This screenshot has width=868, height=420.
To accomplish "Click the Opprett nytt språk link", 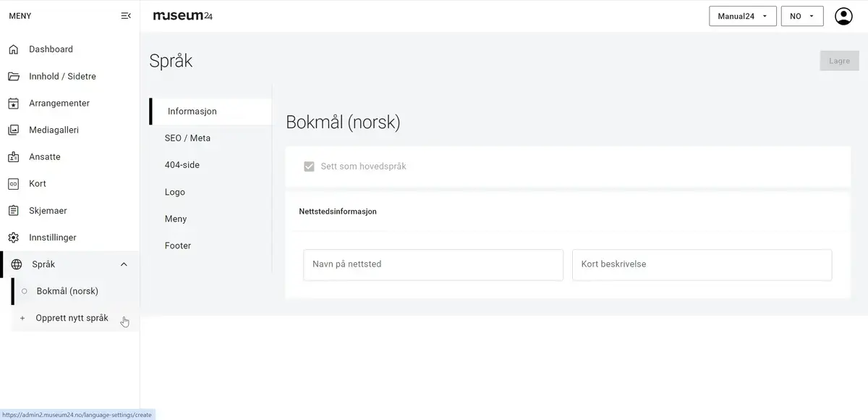I will 72,318.
